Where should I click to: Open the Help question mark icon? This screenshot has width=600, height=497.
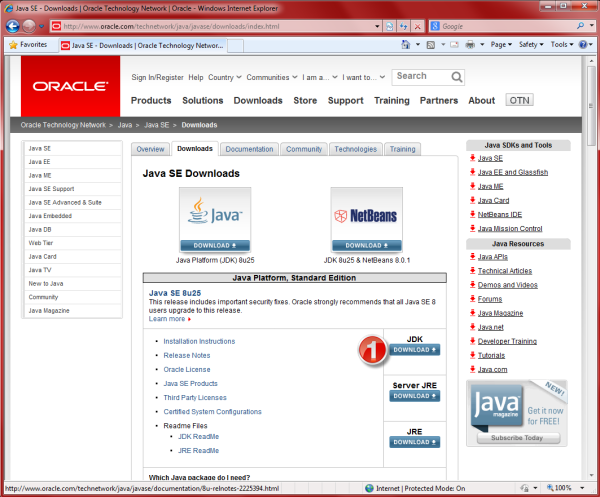[x=583, y=45]
